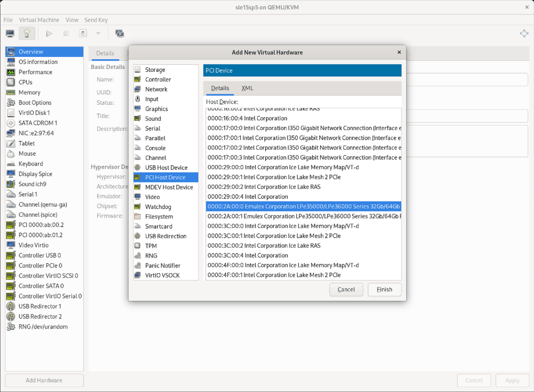Click the fullscreen icon at top right
This screenshot has width=534, height=392.
(x=524, y=34)
